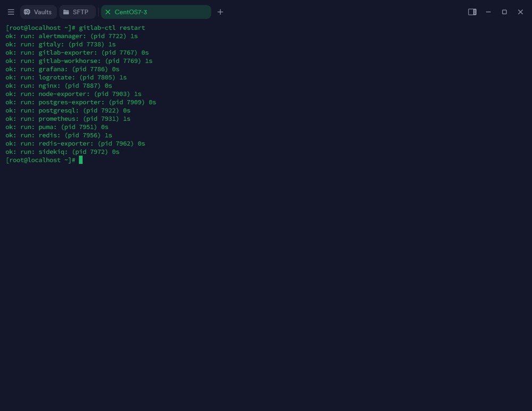Image resolution: width=532 pixels, height=411 pixels.
Task: Toggle the right side panel
Action: pos(472,12)
